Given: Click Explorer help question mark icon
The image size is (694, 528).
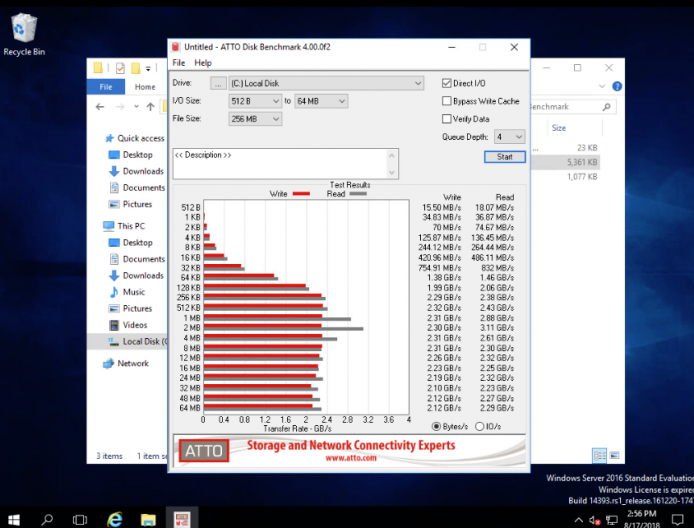Looking at the screenshot, I should point(617,86).
